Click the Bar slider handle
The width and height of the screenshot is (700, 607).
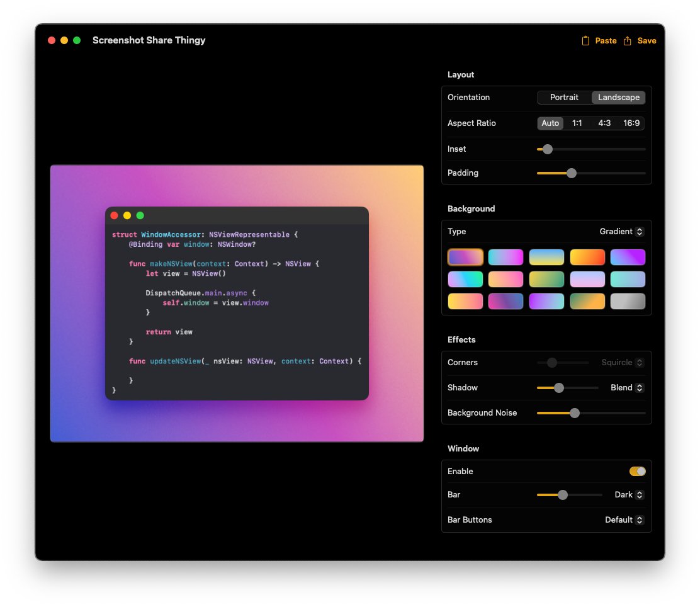563,495
